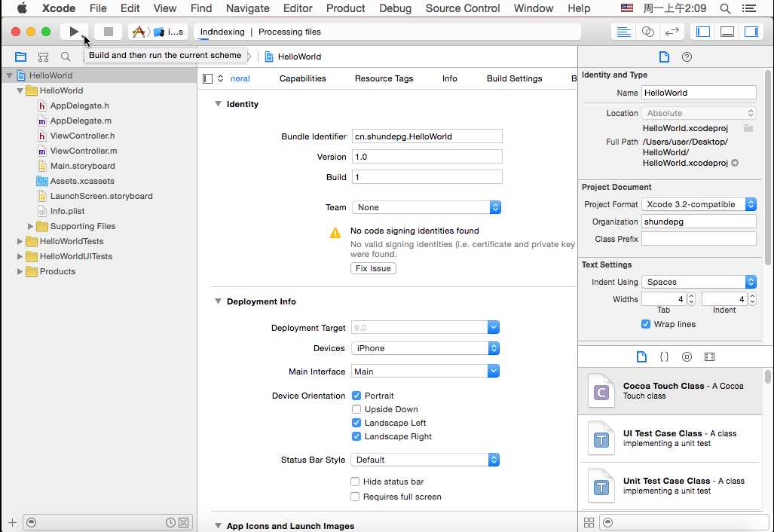
Task: Show the File Template library
Action: click(x=641, y=357)
